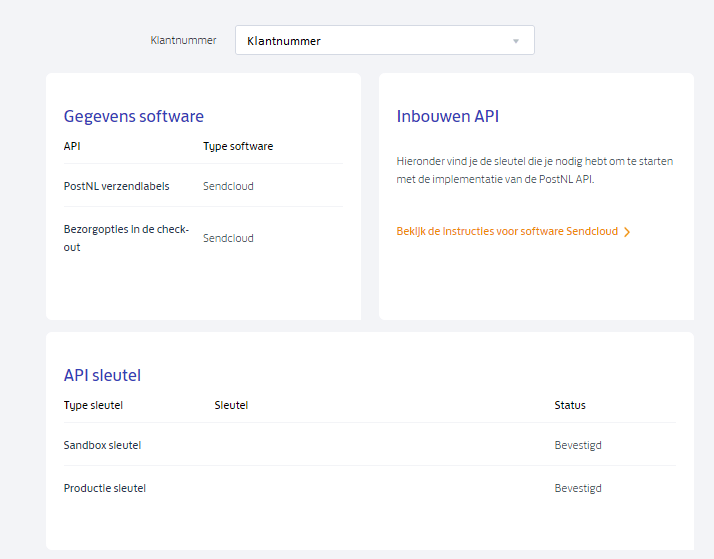The height and width of the screenshot is (559, 714).
Task: Select the PostNL verzendlabels API entry
Action: click(116, 186)
